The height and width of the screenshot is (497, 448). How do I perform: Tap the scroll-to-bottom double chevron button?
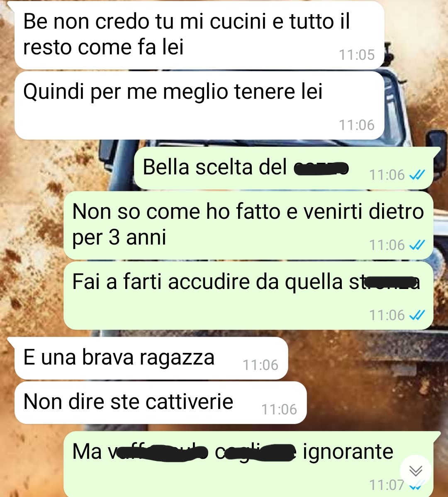point(416,471)
